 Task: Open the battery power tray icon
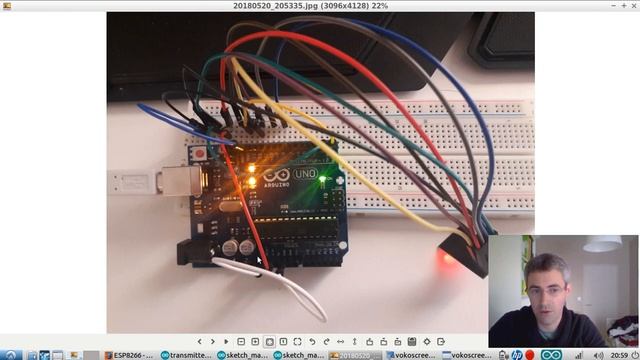tap(503, 355)
